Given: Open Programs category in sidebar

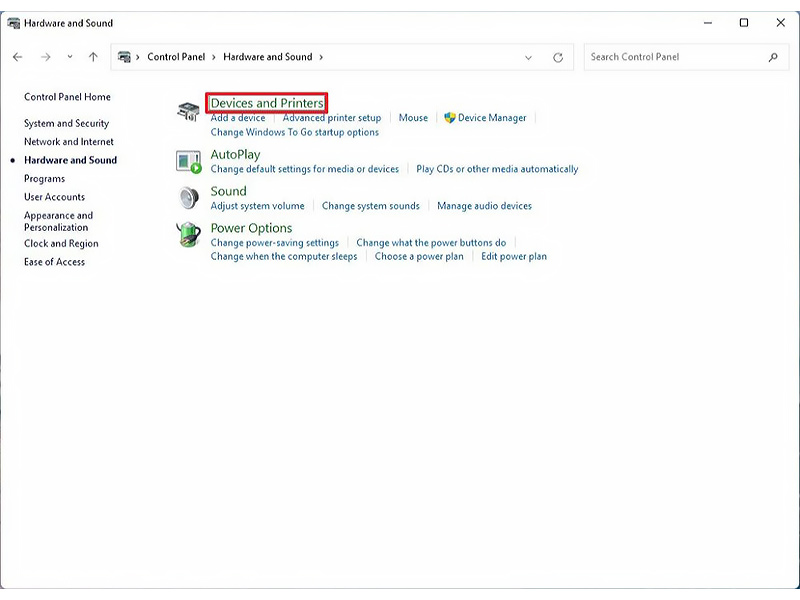Looking at the screenshot, I should (44, 179).
